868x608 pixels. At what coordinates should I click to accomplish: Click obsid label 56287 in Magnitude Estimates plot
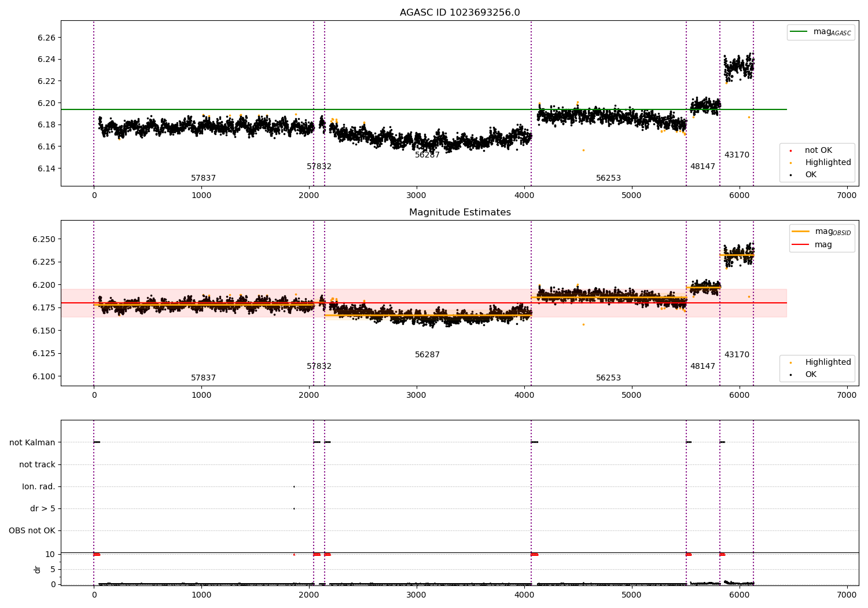pyautogui.click(x=427, y=355)
